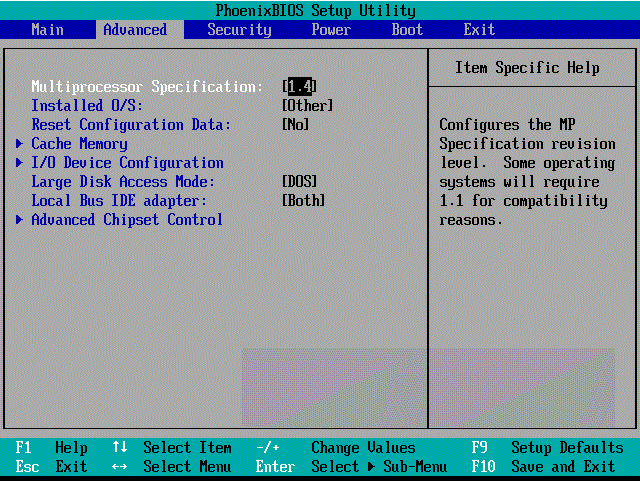Go to the Exit tab
This screenshot has width=640, height=481.
(x=479, y=29)
